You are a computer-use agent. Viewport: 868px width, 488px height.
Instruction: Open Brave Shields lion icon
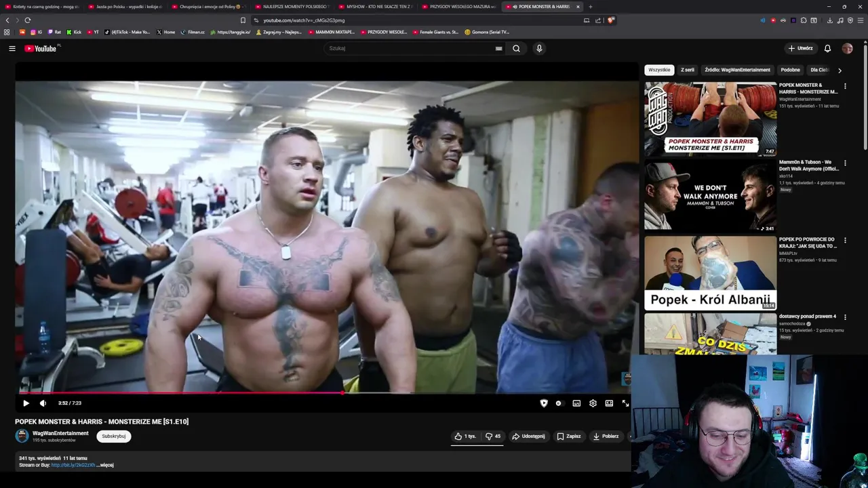click(611, 20)
